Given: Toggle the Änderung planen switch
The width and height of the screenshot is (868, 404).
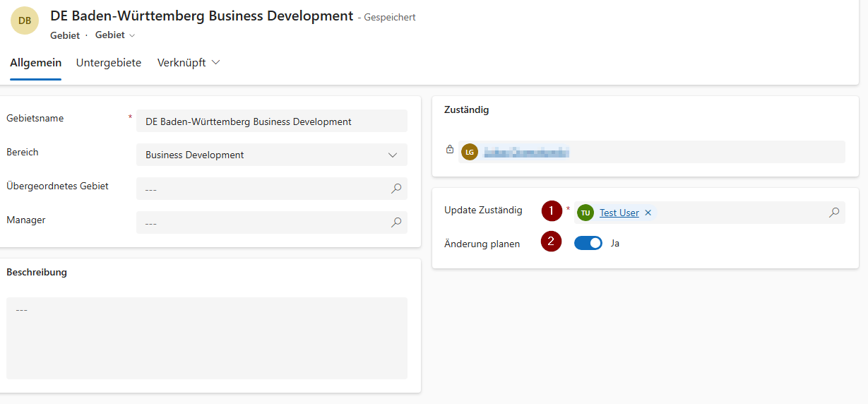Looking at the screenshot, I should (588, 243).
